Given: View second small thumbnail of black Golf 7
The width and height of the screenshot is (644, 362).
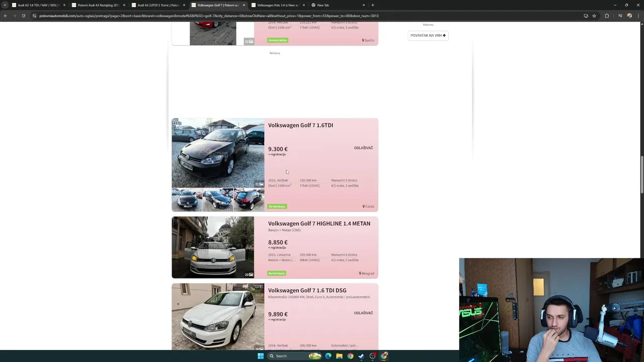Looking at the screenshot, I should pyautogui.click(x=218, y=200).
